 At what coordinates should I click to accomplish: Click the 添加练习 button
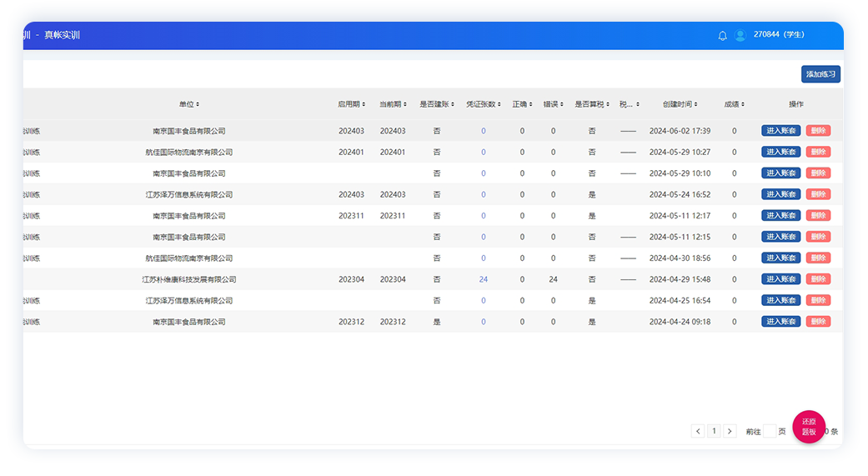click(820, 74)
